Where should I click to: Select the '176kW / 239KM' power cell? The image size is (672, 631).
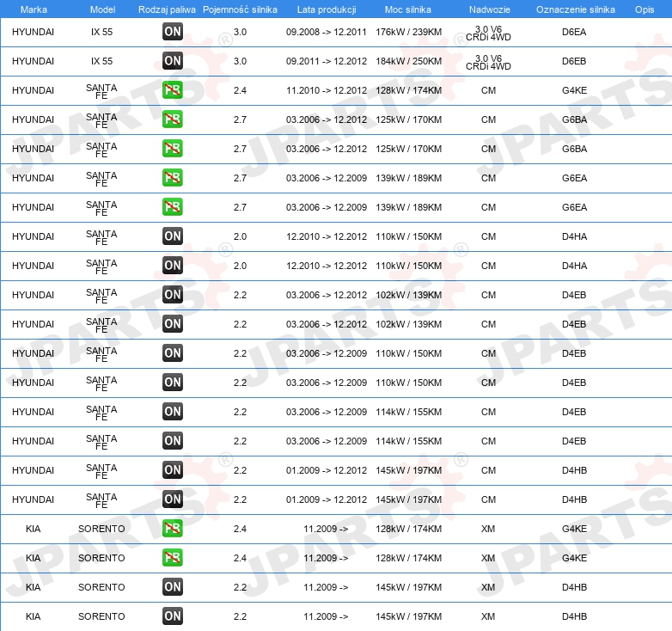tap(409, 32)
